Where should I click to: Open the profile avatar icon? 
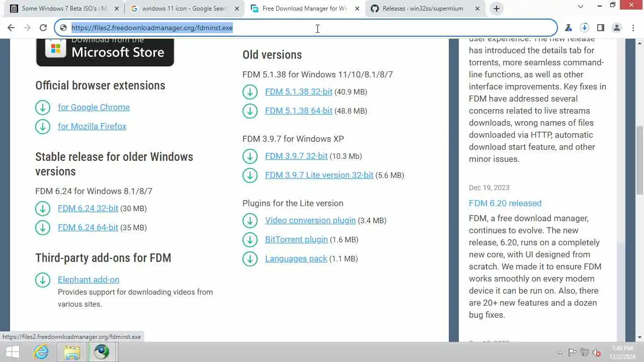click(617, 28)
